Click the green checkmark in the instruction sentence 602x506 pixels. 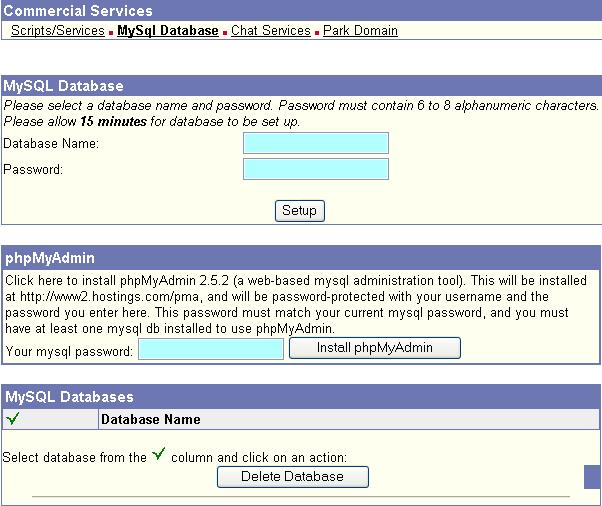click(x=159, y=454)
